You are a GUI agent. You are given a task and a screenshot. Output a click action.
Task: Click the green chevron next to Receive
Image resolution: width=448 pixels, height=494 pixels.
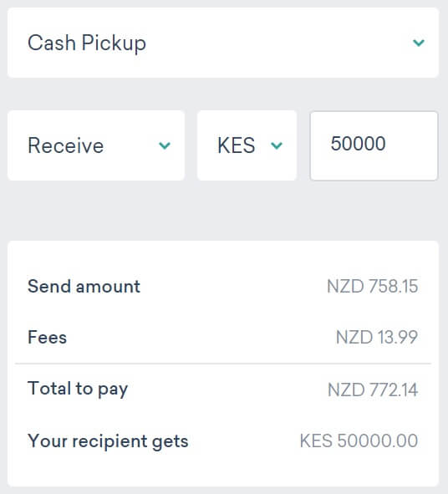click(x=165, y=145)
